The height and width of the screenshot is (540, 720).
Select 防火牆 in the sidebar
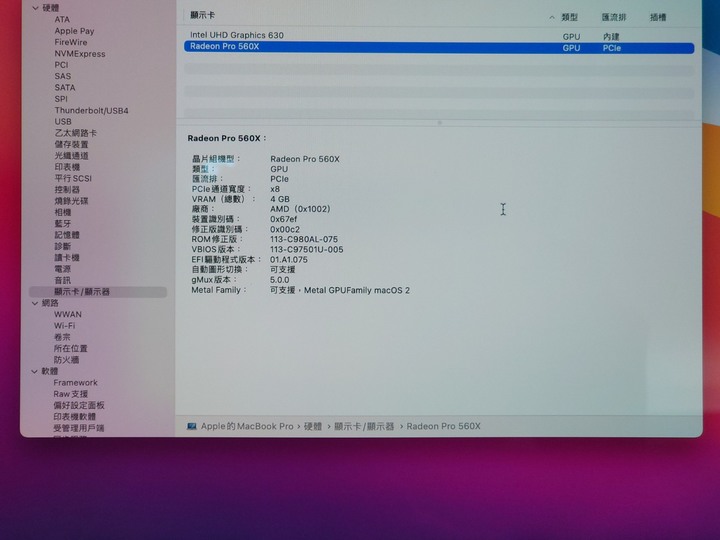[66, 360]
